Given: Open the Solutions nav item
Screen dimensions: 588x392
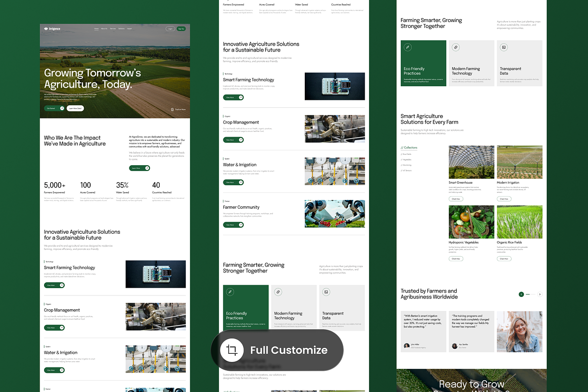Looking at the screenshot, I should click(x=122, y=29).
